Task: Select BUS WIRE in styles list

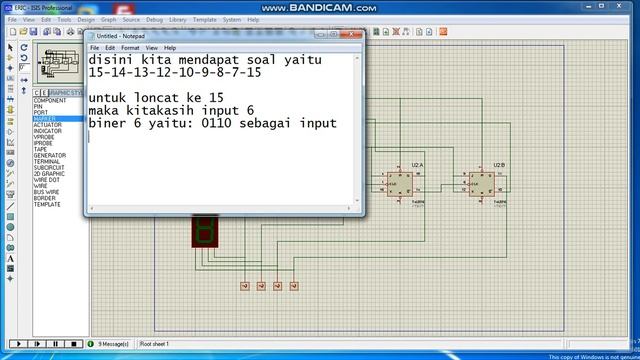Action: (47, 192)
